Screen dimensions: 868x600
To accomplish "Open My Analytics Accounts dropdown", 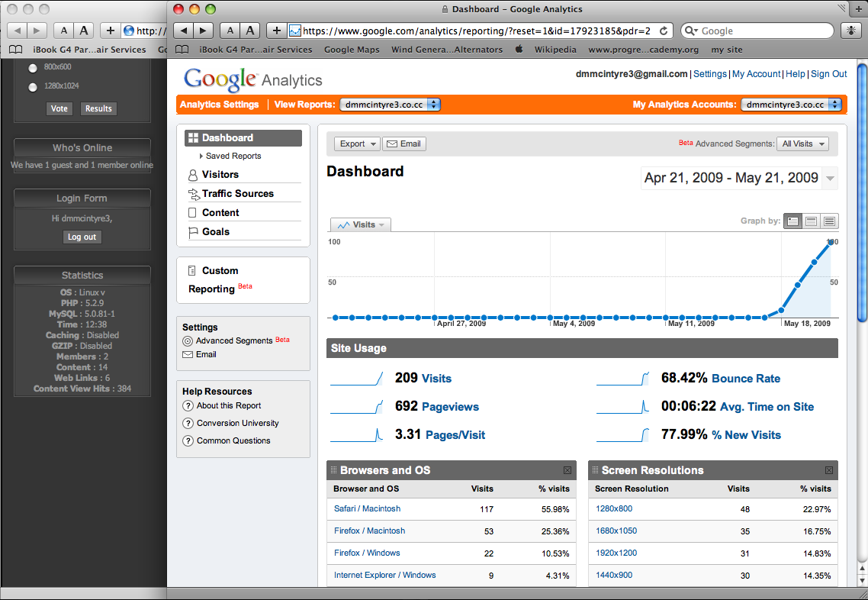I will click(x=791, y=104).
